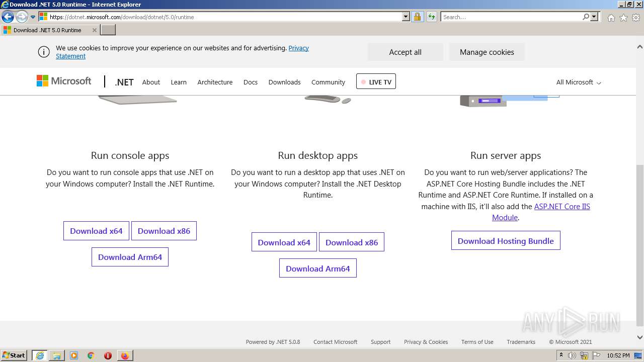Image resolution: width=644 pixels, height=362 pixels.
Task: Download x86 desktop runtime
Action: point(352,242)
